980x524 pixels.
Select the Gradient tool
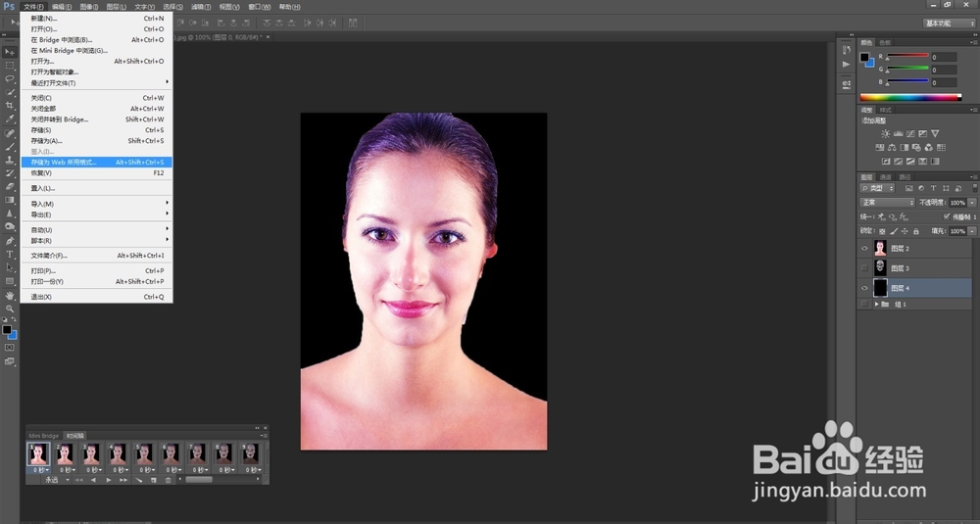(10, 200)
